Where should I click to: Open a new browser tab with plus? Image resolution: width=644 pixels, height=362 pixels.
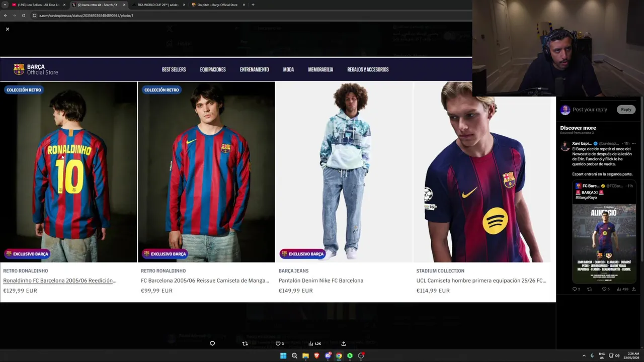coord(253,5)
